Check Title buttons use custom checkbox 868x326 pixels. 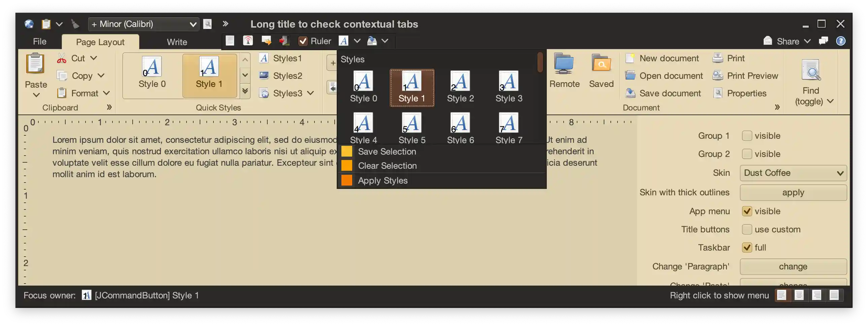(x=747, y=230)
